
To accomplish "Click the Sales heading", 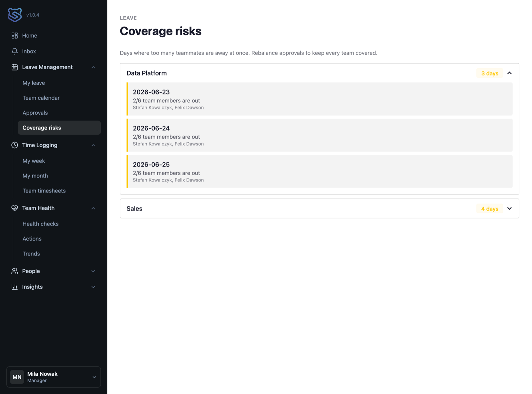I will click(134, 208).
